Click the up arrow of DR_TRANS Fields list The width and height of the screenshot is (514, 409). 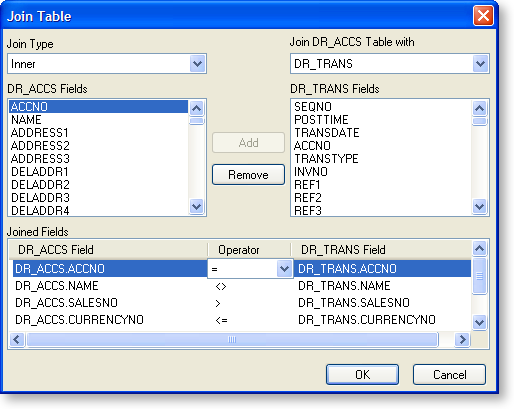[479, 108]
